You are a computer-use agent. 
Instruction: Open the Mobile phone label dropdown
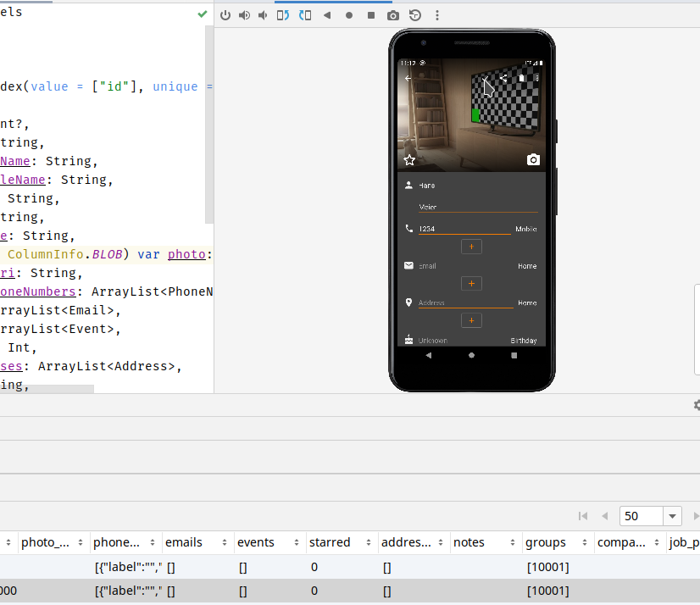[526, 229]
